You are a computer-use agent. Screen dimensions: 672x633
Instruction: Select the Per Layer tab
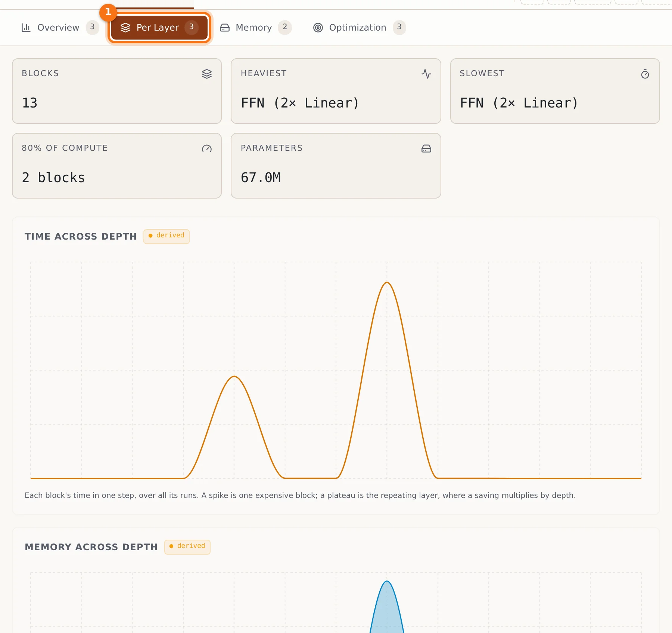[x=159, y=28]
